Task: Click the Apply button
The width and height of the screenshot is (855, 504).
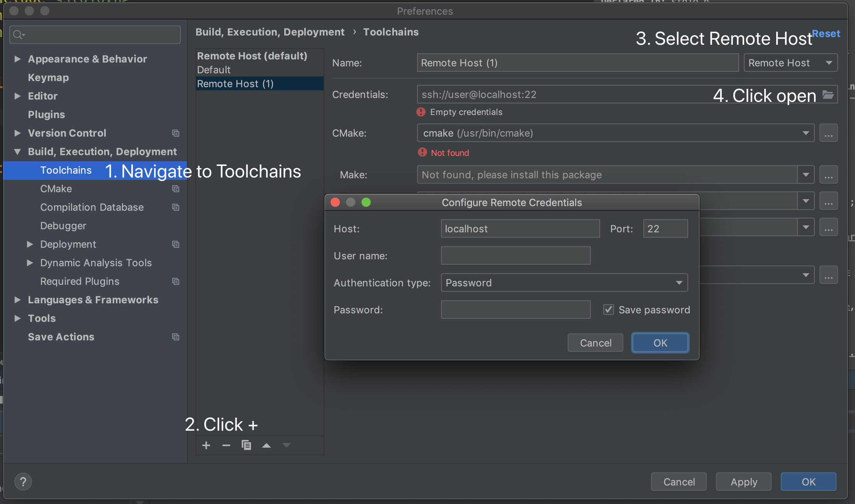Action: click(743, 482)
